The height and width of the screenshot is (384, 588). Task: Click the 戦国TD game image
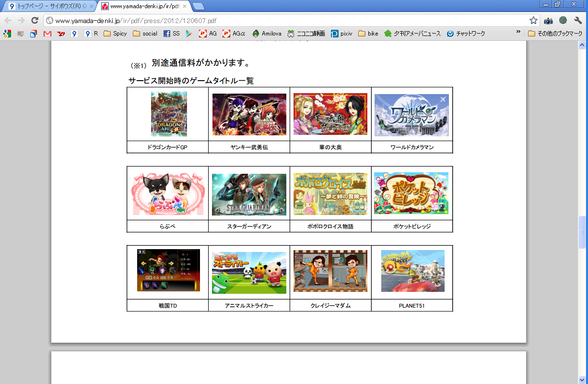pyautogui.click(x=168, y=270)
